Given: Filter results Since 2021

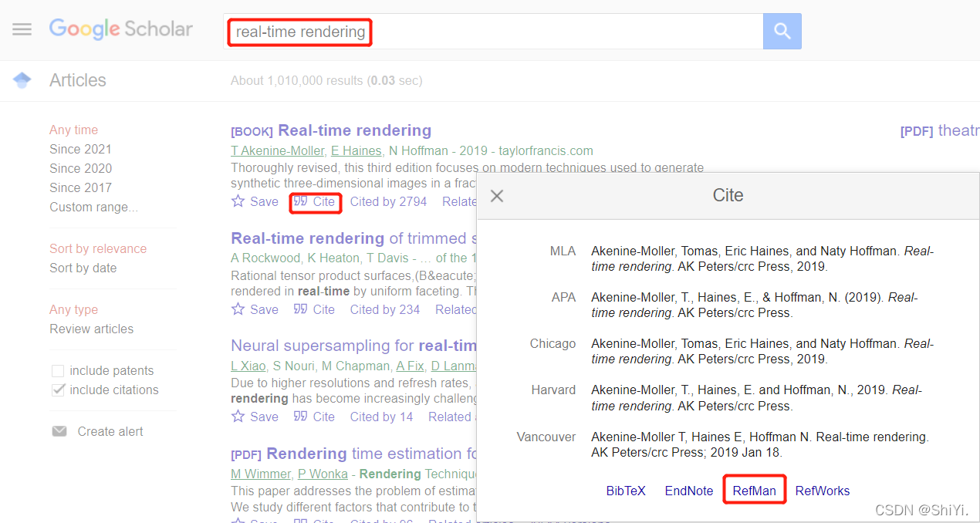Looking at the screenshot, I should point(80,149).
